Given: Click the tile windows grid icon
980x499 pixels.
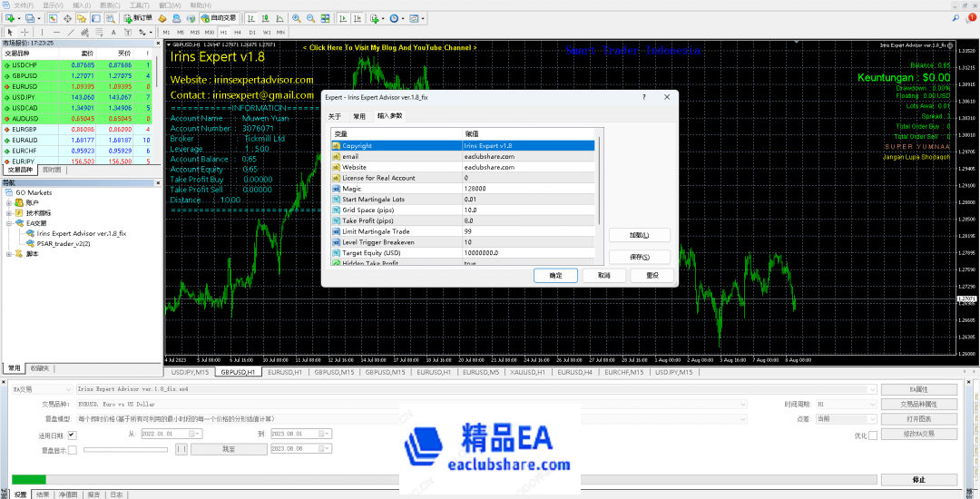Looking at the screenshot, I should (323, 18).
